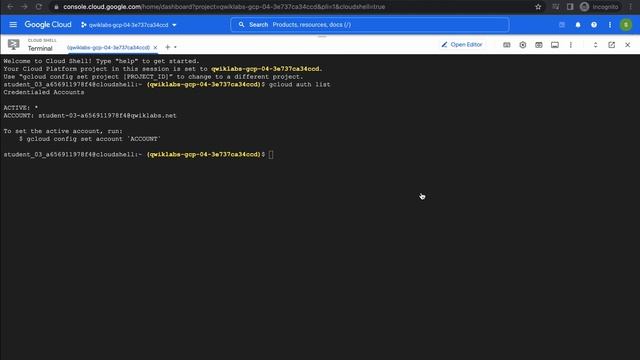Screen dimensions: 640x360
Task: Open the console settings three-dot menu
Action: [610, 25]
